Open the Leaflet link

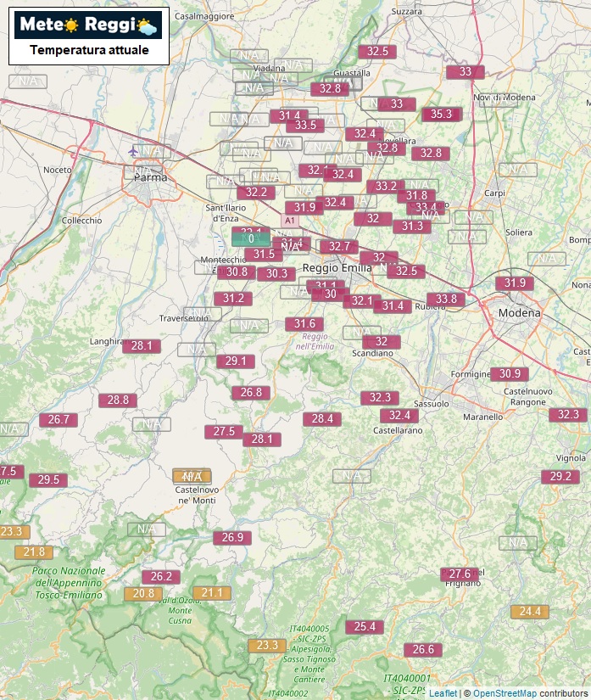click(442, 693)
